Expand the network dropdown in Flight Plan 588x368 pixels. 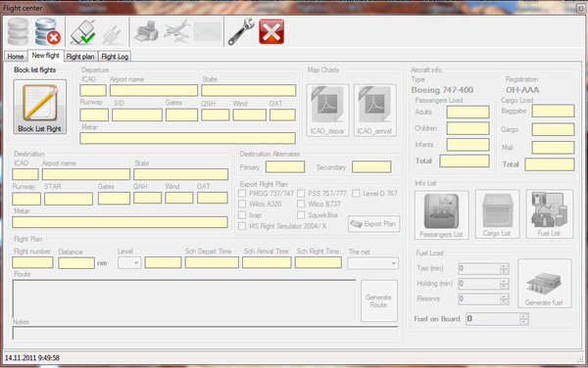(x=372, y=263)
